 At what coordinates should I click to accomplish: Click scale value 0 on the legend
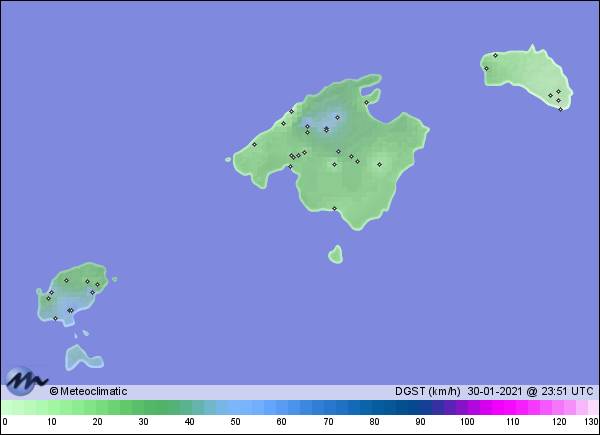pyautogui.click(x=5, y=422)
